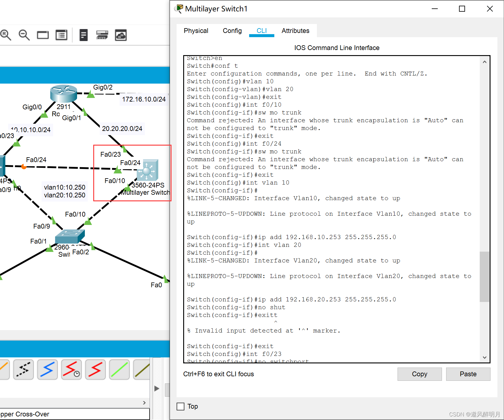Click the 2911 router in the topology
Image resolution: width=504 pixels, height=420 pixels.
pyautogui.click(x=64, y=93)
